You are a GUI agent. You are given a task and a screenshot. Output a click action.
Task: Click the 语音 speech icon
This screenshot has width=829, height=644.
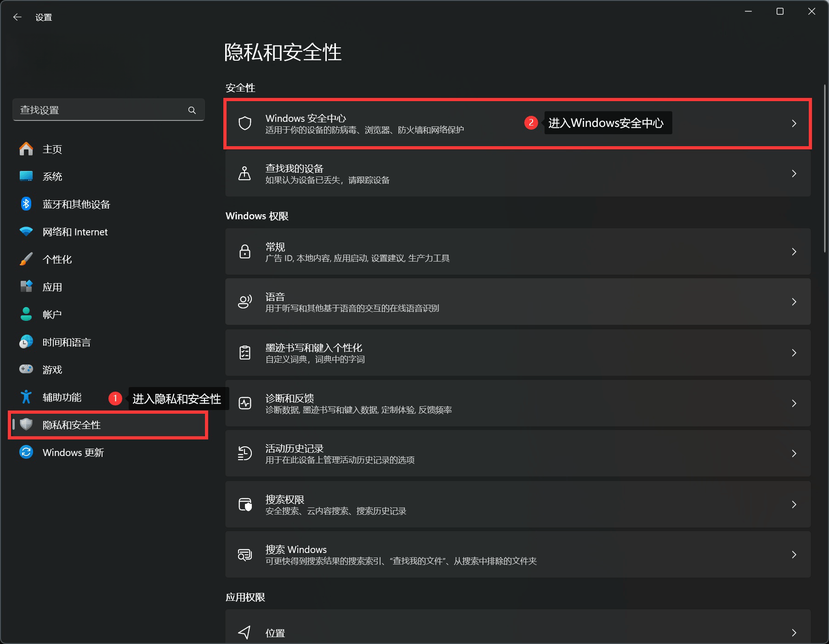pyautogui.click(x=245, y=302)
